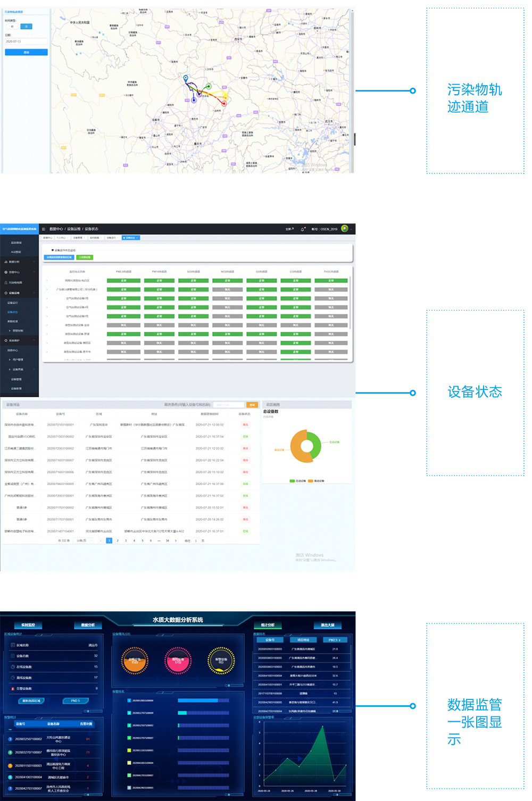Click the red trajectory endpoint marker
This screenshot has height=801, width=532.
pos(224,103)
